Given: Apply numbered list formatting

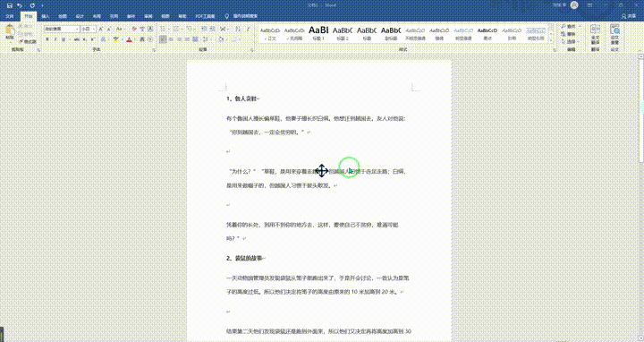Looking at the screenshot, I should click(x=176, y=30).
